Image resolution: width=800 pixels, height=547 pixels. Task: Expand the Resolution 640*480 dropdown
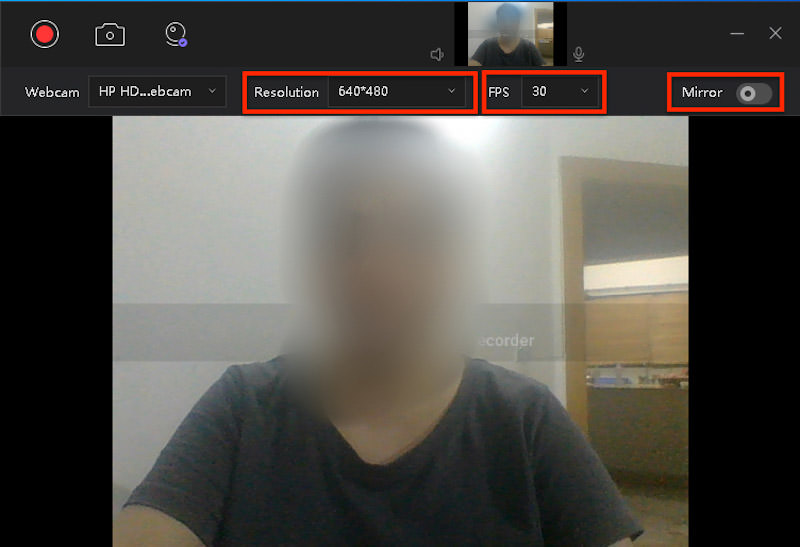pyautogui.click(x=396, y=92)
